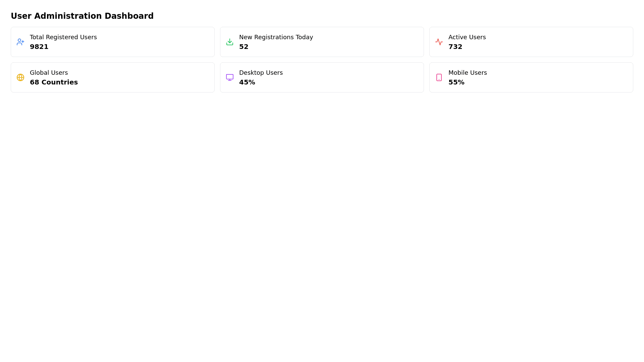Image resolution: width=644 pixels, height=362 pixels.
Task: Select the New Registrations Today label
Action: [x=276, y=37]
